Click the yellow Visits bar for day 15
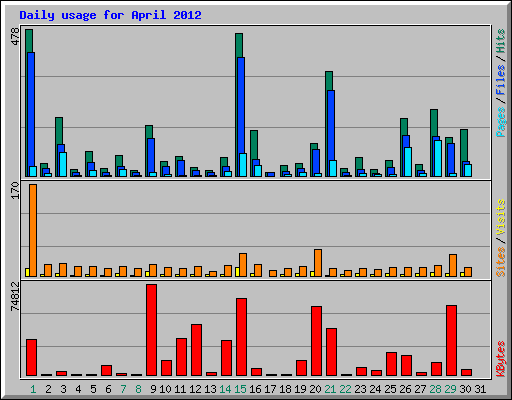512x400 pixels. click(x=237, y=272)
